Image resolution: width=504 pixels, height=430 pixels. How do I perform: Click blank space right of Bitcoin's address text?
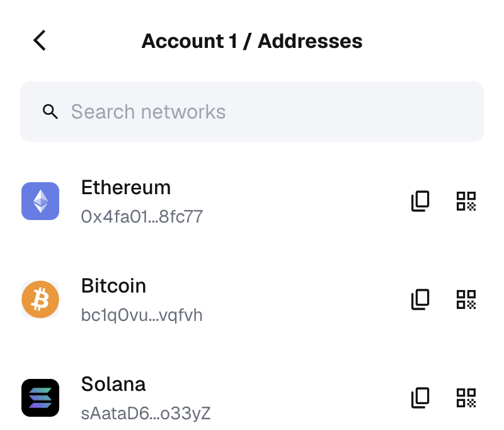pos(302,315)
